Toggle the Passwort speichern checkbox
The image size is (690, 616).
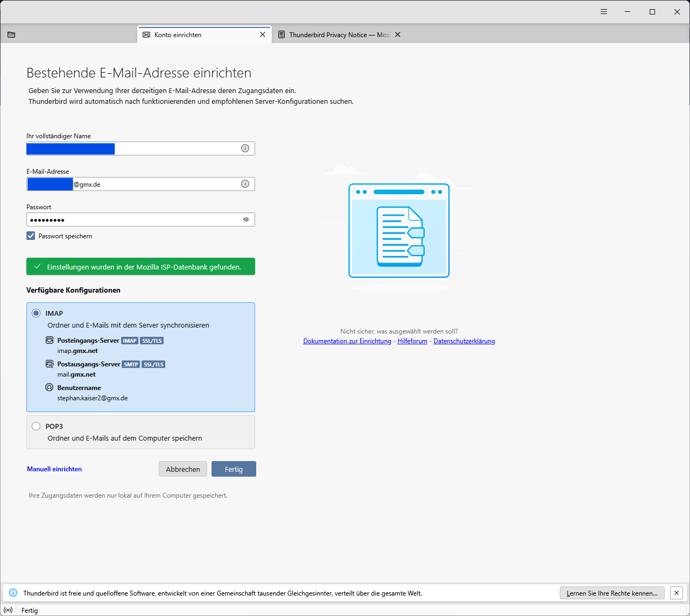click(x=31, y=236)
